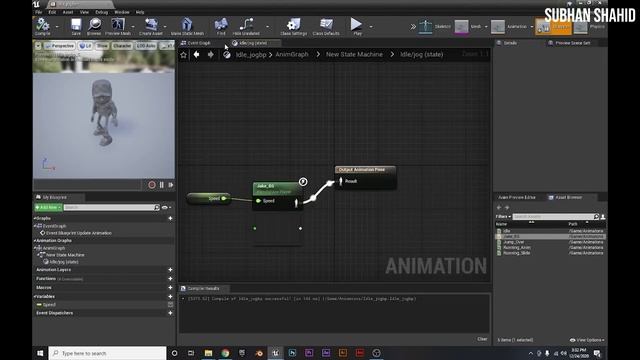
Task: Step the preview forward
Action: 171,185
